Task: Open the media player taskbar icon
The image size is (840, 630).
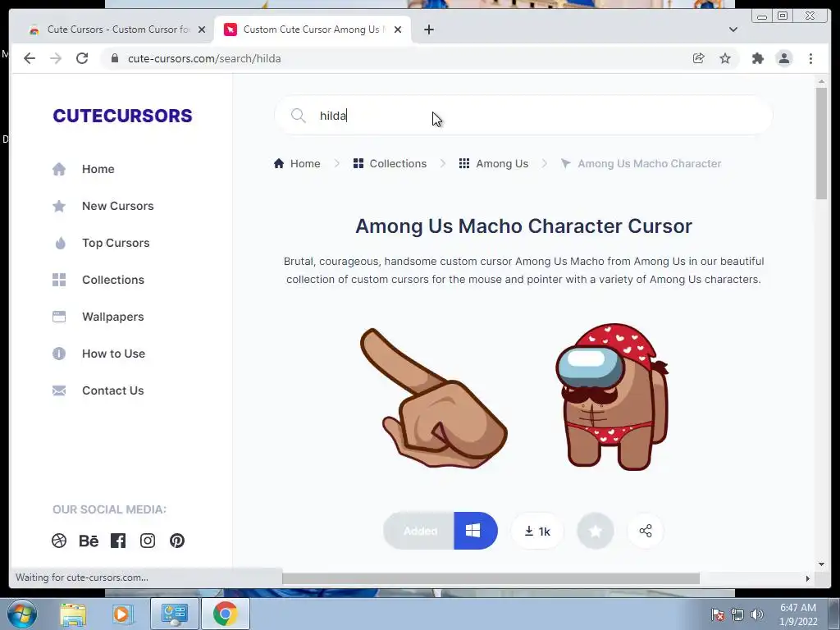Action: 121,614
